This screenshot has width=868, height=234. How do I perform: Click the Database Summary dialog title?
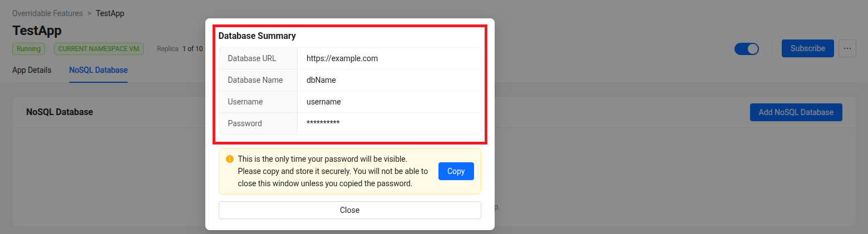click(257, 36)
